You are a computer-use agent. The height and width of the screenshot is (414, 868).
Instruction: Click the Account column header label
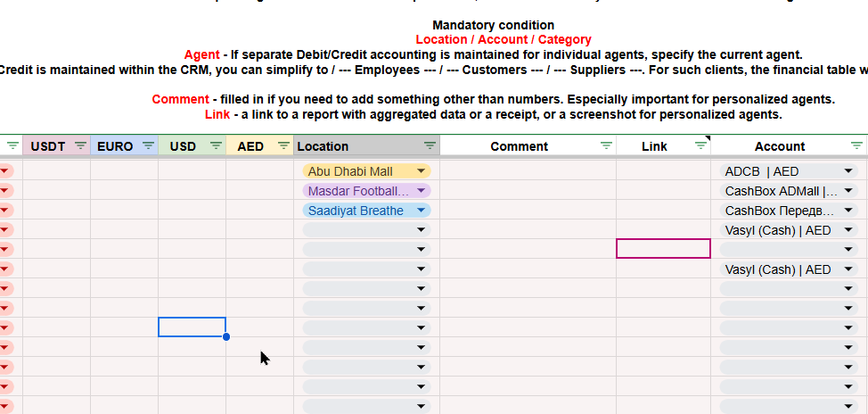(x=779, y=146)
